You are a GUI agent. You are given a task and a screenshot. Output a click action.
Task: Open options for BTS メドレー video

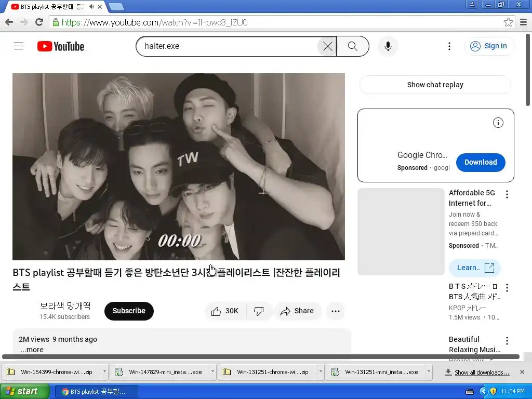507,288
